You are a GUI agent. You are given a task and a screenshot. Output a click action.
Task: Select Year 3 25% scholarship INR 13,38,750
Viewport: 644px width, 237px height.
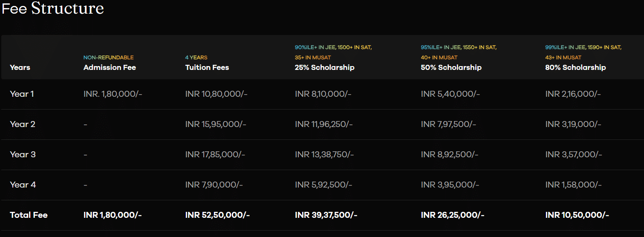click(324, 154)
